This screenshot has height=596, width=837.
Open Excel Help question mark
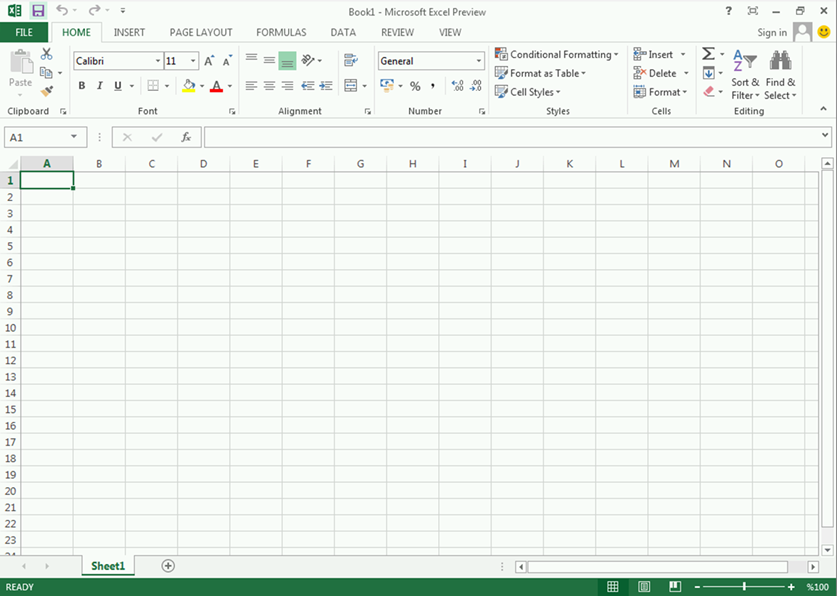pyautogui.click(x=728, y=11)
